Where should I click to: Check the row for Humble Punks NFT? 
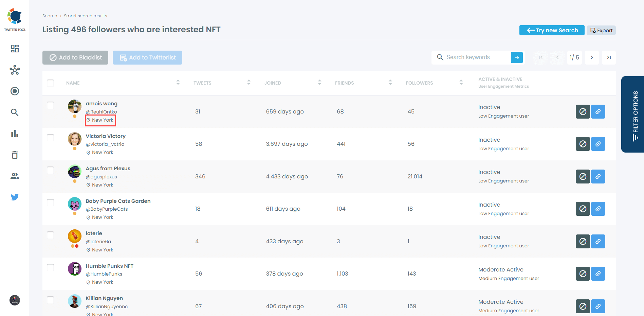[50, 267]
